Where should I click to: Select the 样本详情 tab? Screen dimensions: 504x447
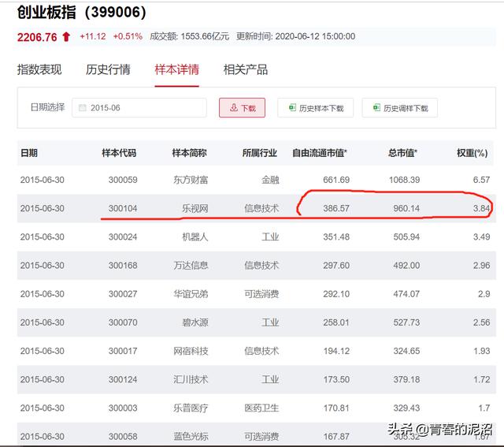(176, 69)
